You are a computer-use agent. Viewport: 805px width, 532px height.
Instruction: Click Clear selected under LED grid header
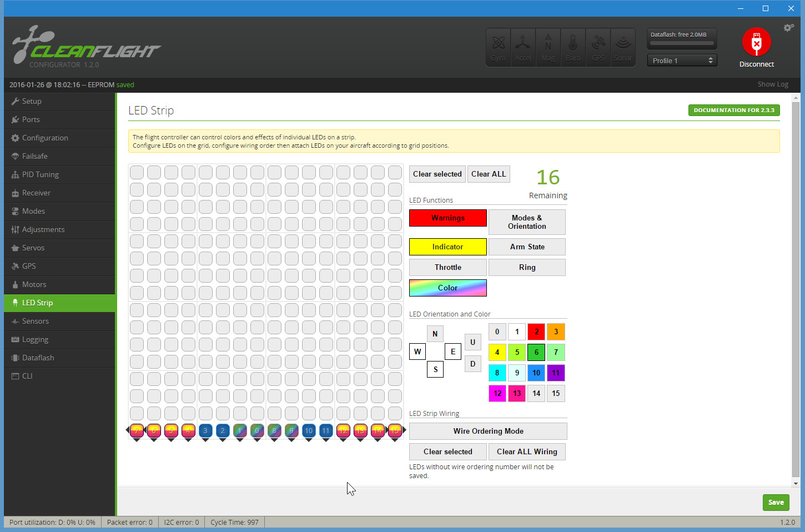click(437, 174)
